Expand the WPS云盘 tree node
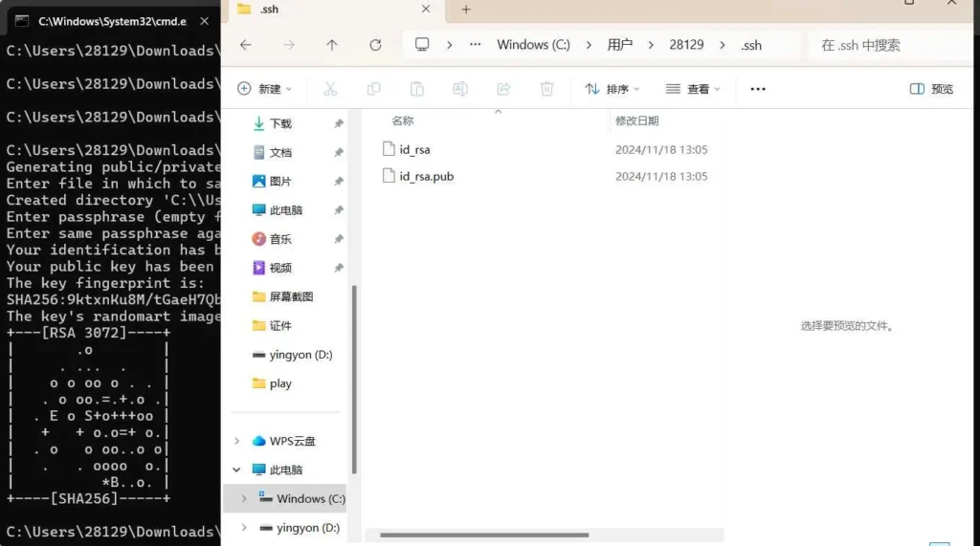 [237, 441]
